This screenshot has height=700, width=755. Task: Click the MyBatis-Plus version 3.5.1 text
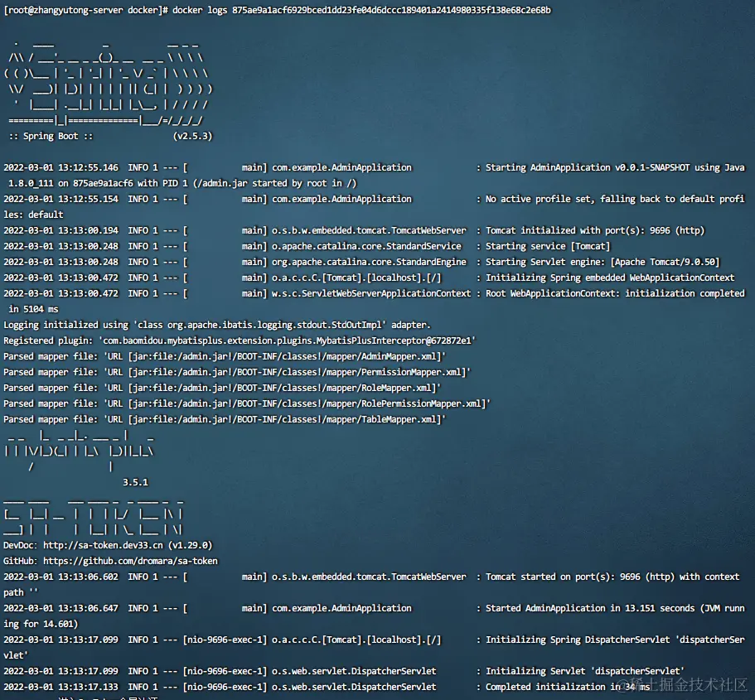(135, 482)
